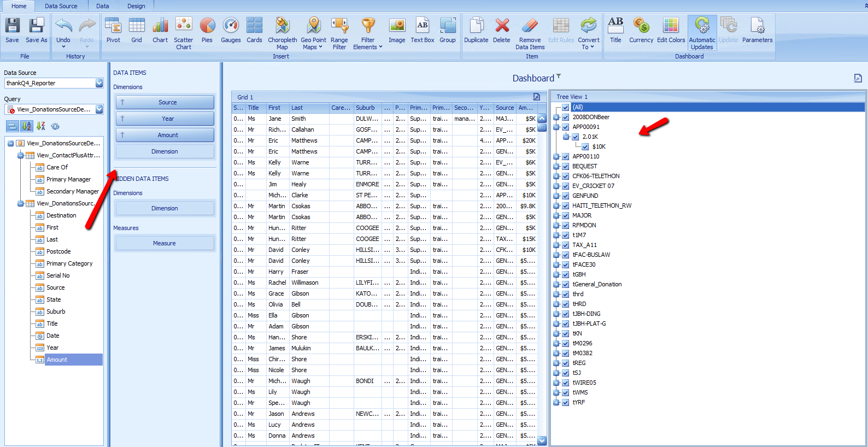Click the hidden Dimension placeholder button
The width and height of the screenshot is (868, 447).
[x=165, y=208]
